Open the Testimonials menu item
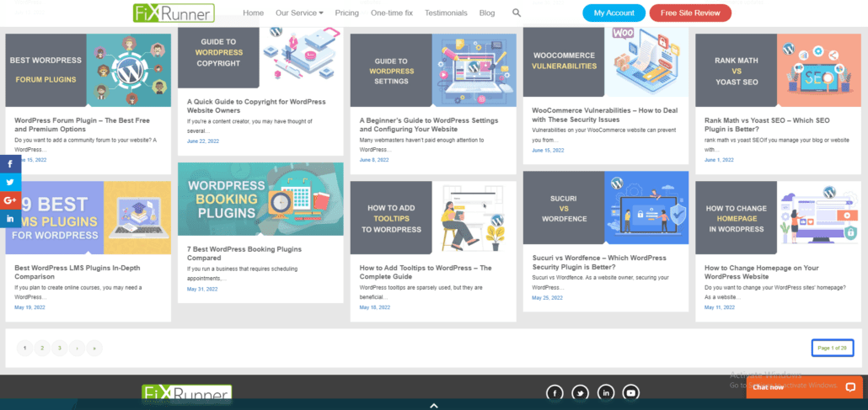 click(446, 13)
